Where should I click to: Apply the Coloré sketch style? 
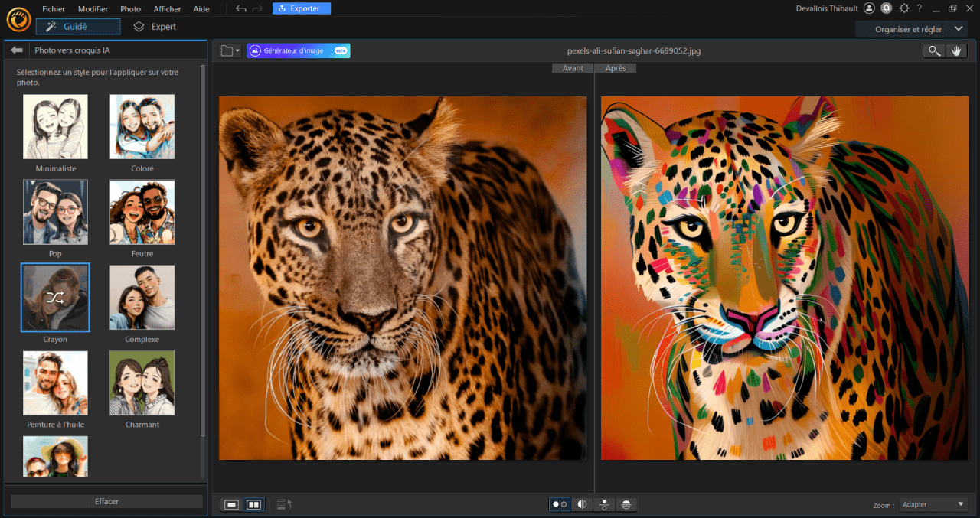(x=142, y=126)
